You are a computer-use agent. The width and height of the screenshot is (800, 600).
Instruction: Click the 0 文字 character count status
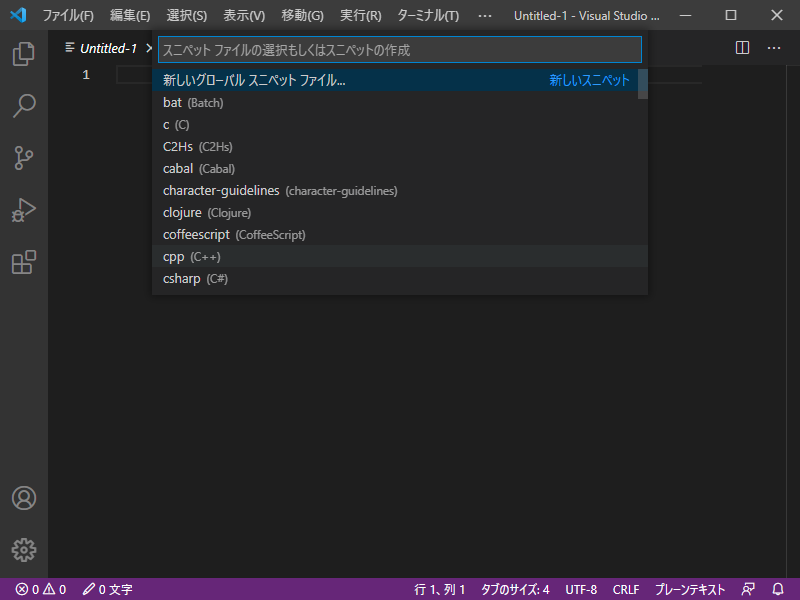click(108, 589)
